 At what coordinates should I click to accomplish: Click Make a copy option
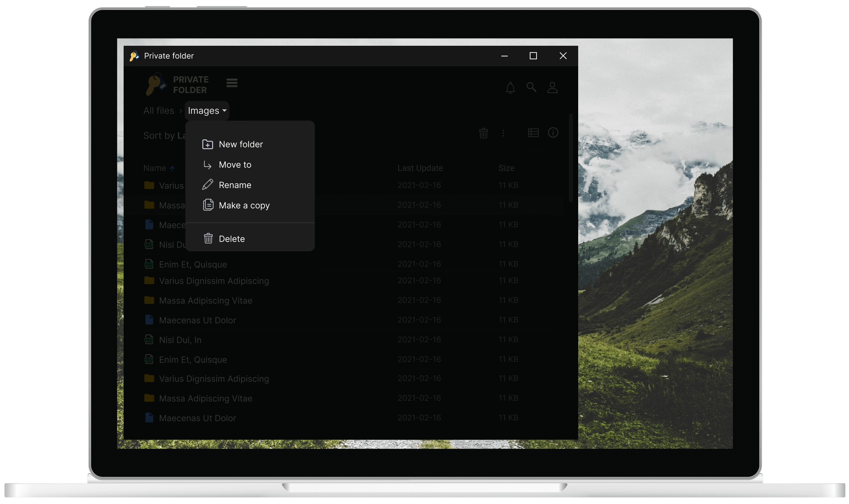click(x=244, y=205)
